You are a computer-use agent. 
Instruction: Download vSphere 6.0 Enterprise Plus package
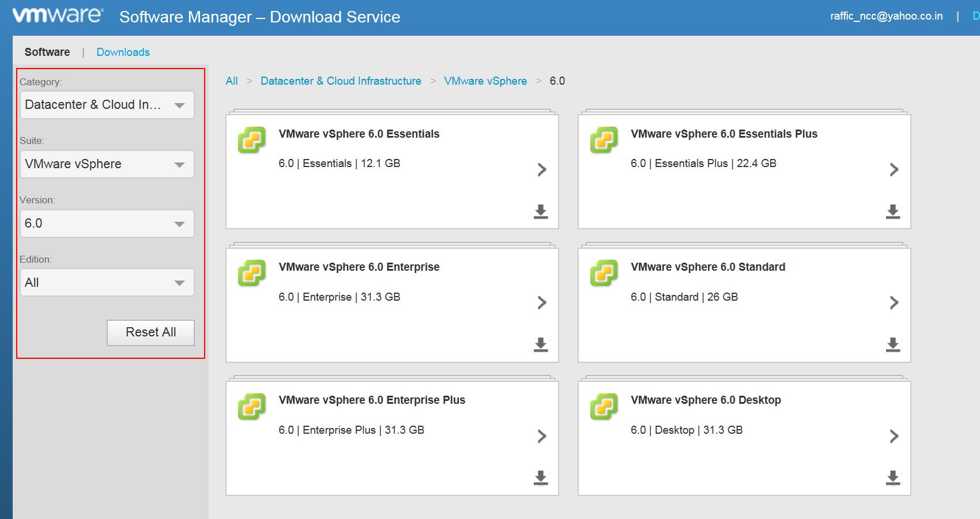(x=541, y=478)
